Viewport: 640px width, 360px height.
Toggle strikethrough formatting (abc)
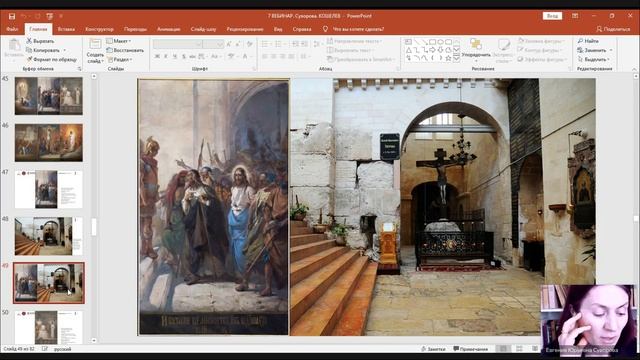[x=192, y=56]
